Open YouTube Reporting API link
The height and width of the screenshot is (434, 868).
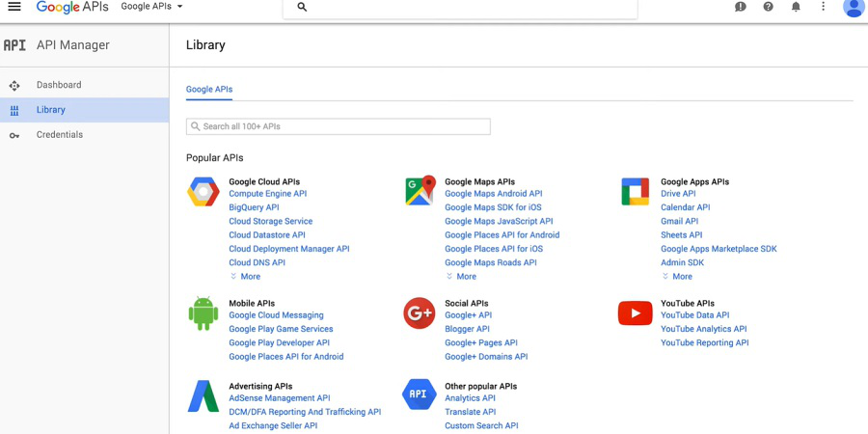(705, 343)
